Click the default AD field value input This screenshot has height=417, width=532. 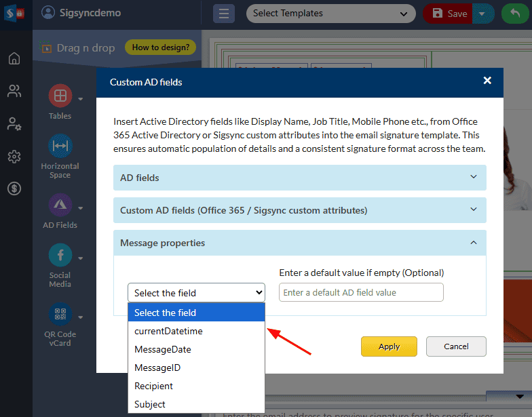pyautogui.click(x=361, y=292)
